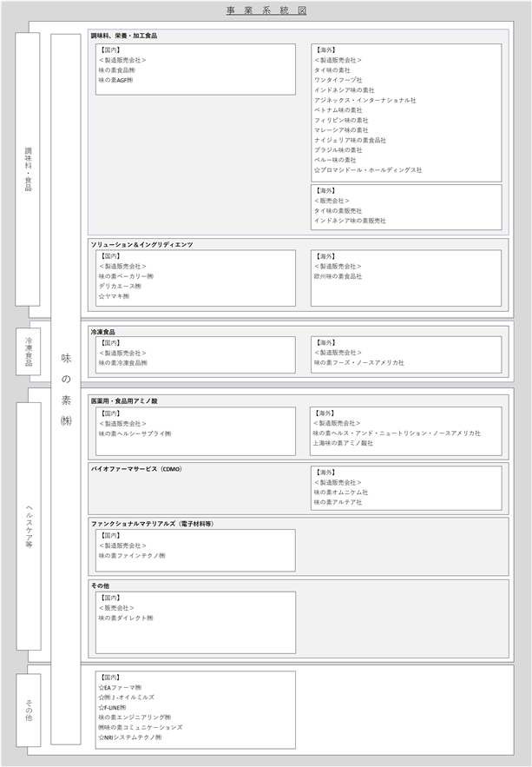Select the entry ブラジル味の素社

[x=338, y=150]
